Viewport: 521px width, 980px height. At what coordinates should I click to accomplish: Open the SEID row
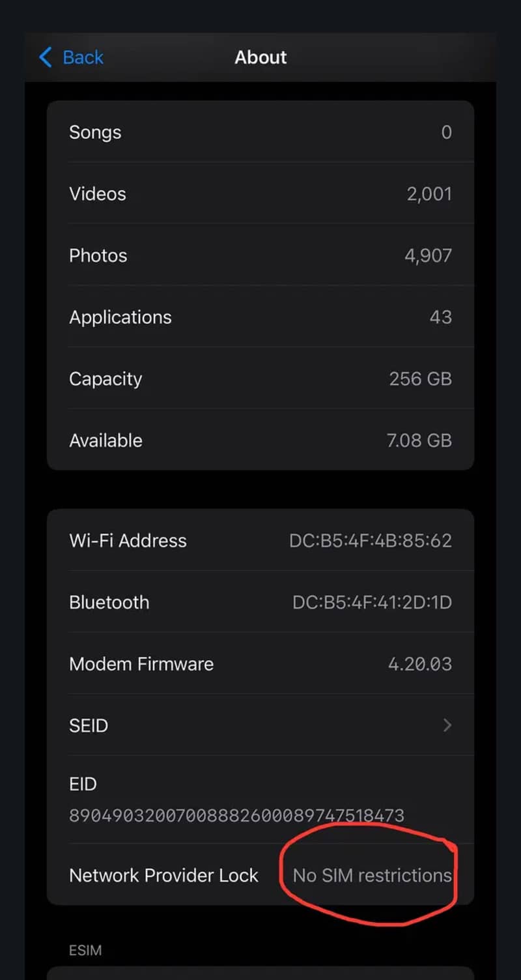[x=89, y=725]
